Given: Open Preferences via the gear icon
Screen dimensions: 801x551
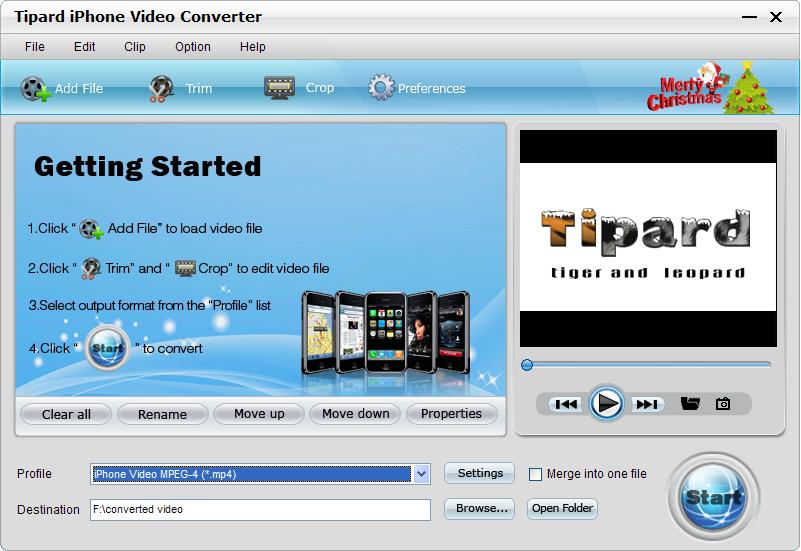Looking at the screenshot, I should (381, 87).
